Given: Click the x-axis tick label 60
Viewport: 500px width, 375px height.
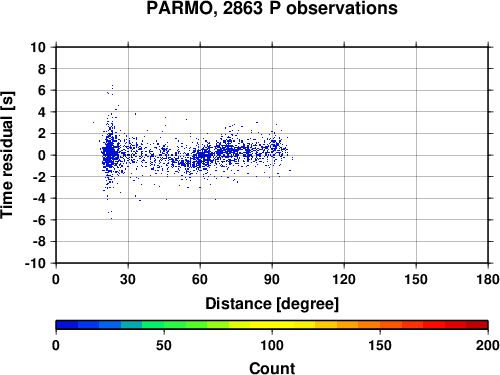Looking at the screenshot, I should tap(200, 279).
